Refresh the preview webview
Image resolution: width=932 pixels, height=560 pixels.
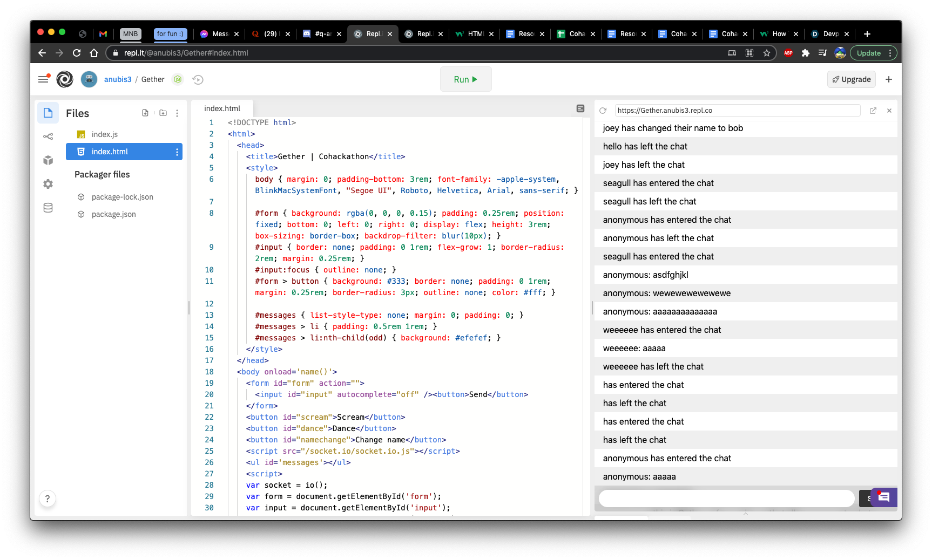pyautogui.click(x=603, y=111)
